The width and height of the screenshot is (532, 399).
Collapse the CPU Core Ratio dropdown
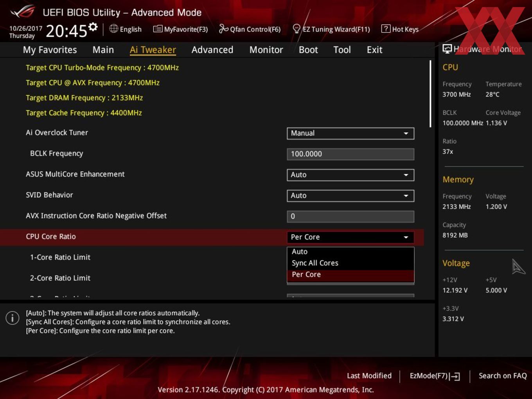(x=350, y=237)
